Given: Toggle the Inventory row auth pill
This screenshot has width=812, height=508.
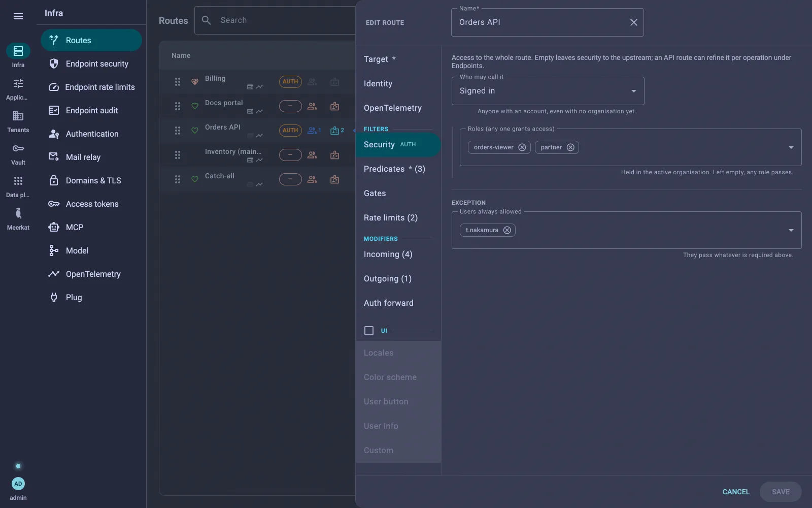Looking at the screenshot, I should pos(290,155).
